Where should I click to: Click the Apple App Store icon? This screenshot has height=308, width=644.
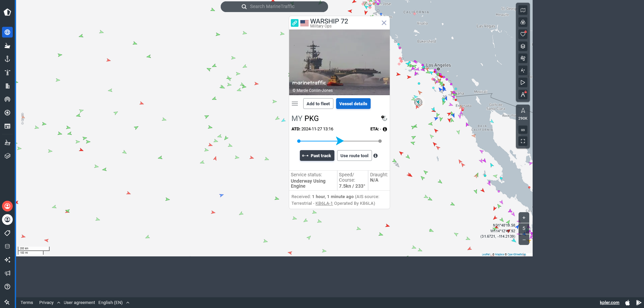pyautogui.click(x=628, y=302)
